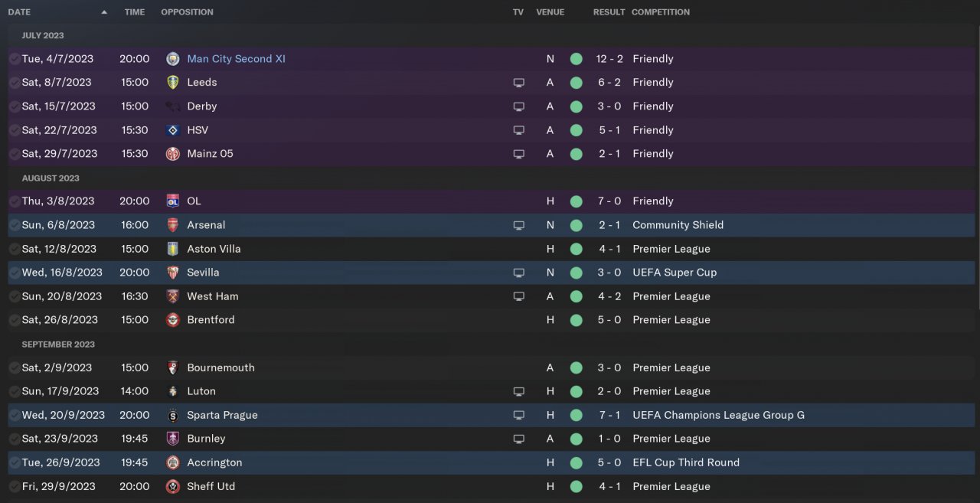Image resolution: width=980 pixels, height=503 pixels.
Task: Toggle check circle for Fri, 29/9/2023 match
Action: [15, 486]
